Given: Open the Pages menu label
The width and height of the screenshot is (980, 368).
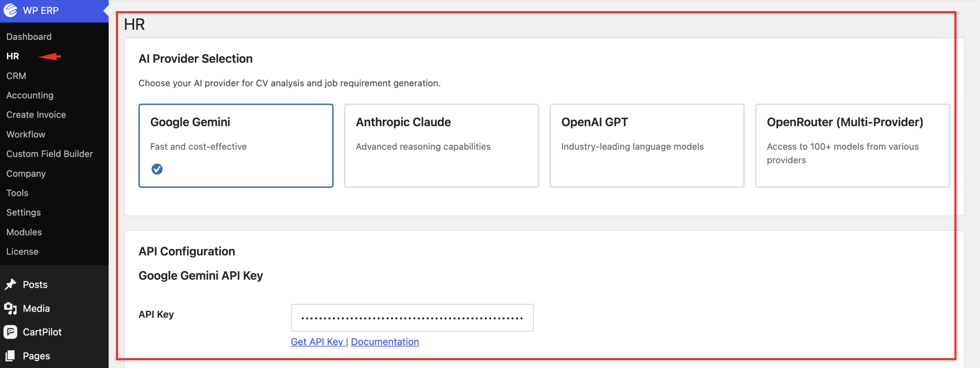Looking at the screenshot, I should pyautogui.click(x=36, y=356).
